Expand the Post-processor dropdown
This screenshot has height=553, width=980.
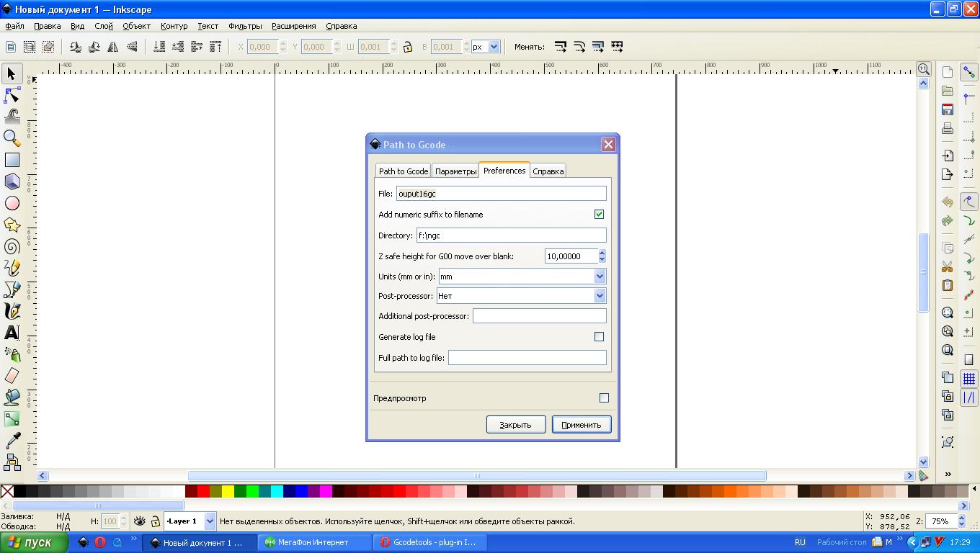pyautogui.click(x=600, y=296)
